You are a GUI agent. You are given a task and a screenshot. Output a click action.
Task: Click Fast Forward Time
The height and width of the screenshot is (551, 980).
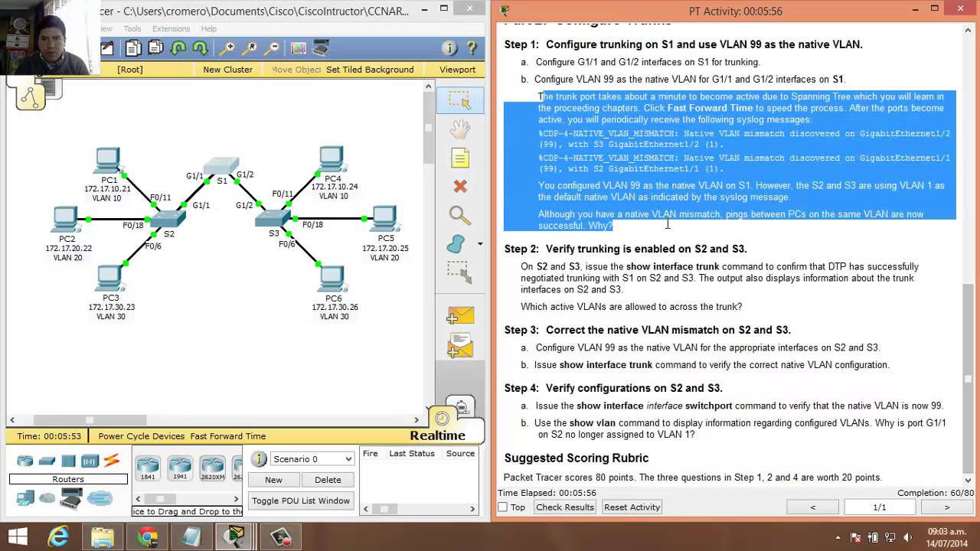pyautogui.click(x=228, y=436)
